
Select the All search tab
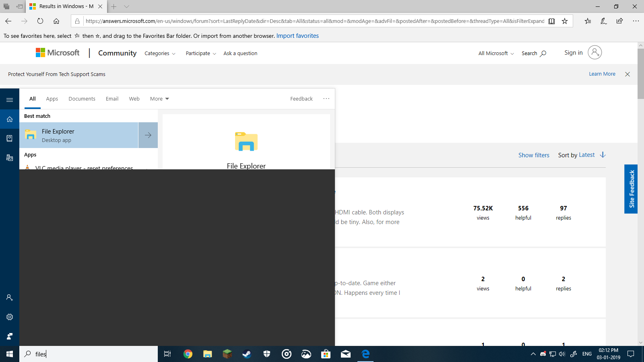click(33, 99)
